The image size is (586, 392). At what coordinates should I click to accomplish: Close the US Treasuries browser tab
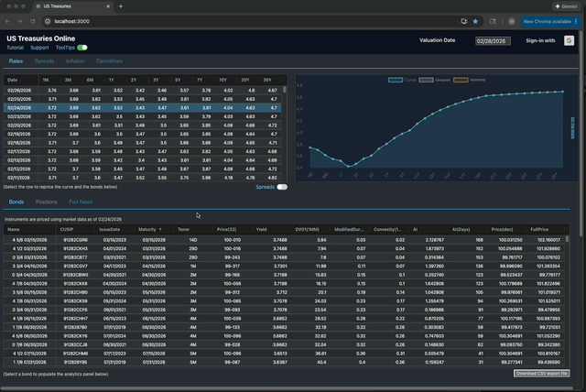109,5
